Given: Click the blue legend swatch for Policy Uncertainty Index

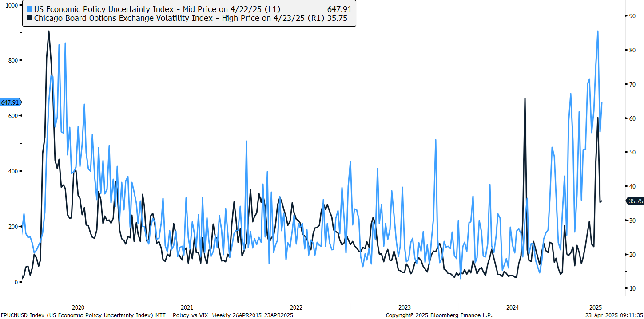Looking at the screenshot, I should (x=30, y=9).
